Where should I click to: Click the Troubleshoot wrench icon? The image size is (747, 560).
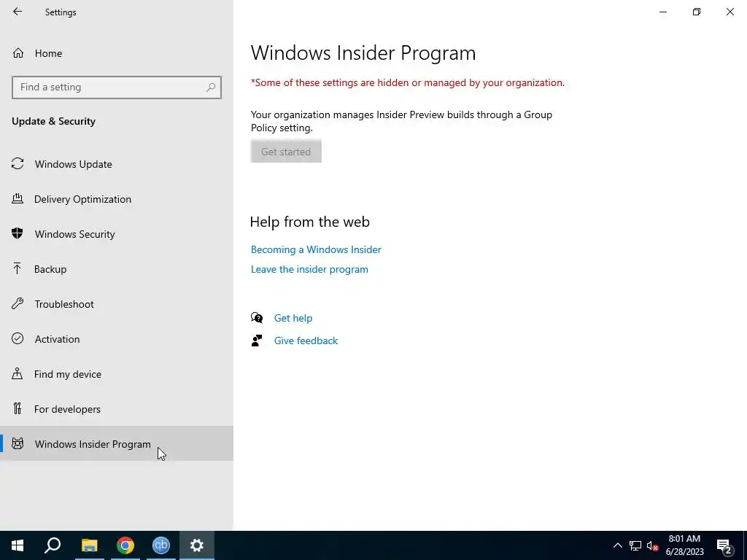18,303
